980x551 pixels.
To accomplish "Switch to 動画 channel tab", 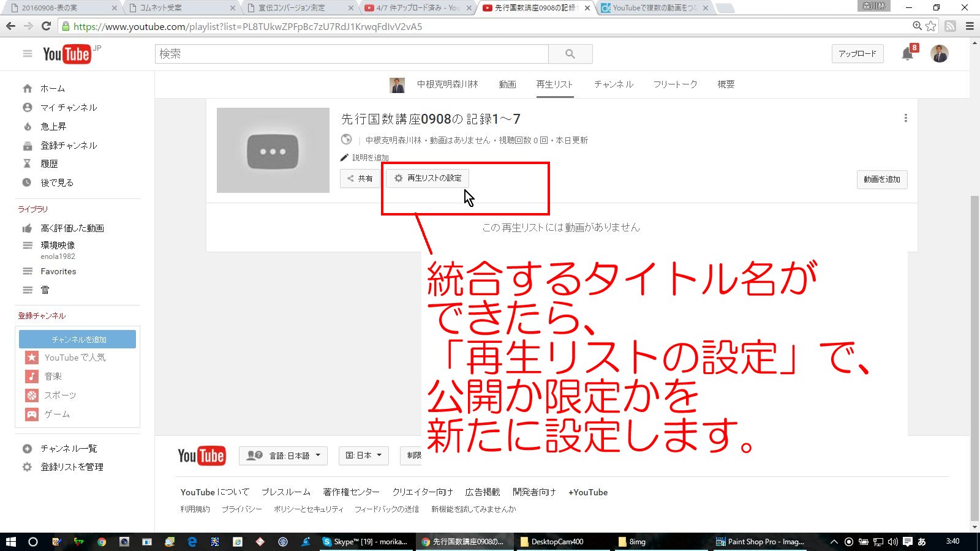I will pyautogui.click(x=507, y=84).
